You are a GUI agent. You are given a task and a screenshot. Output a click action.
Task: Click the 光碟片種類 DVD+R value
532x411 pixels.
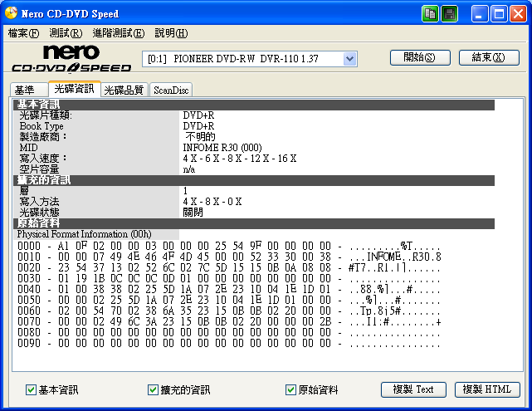coord(198,115)
